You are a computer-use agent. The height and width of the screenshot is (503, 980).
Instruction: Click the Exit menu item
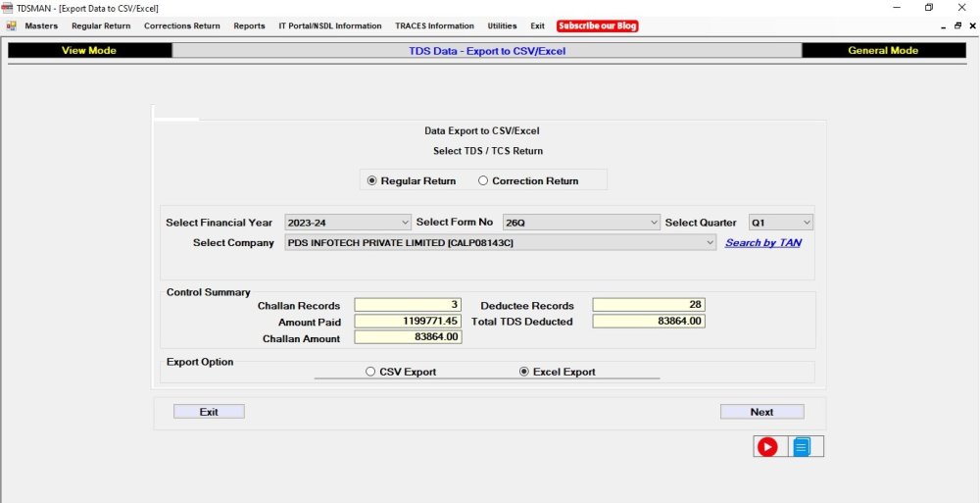tap(537, 25)
